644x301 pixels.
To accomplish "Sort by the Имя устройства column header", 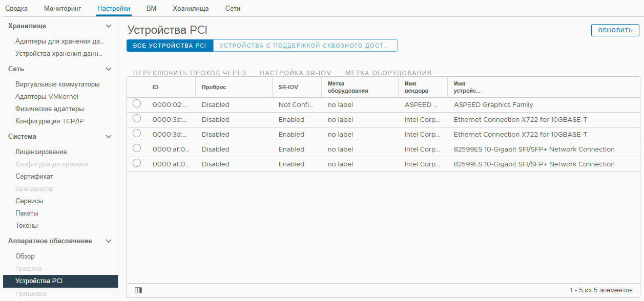I will (467, 87).
